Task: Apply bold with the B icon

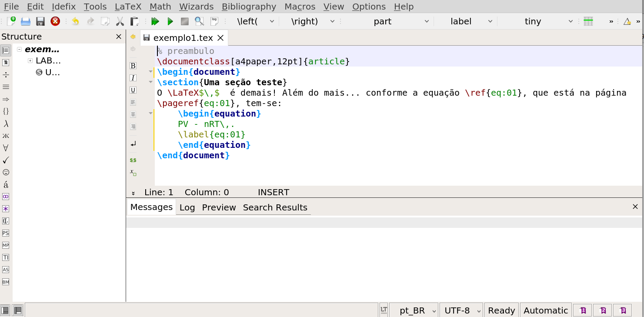Action: coord(133,66)
